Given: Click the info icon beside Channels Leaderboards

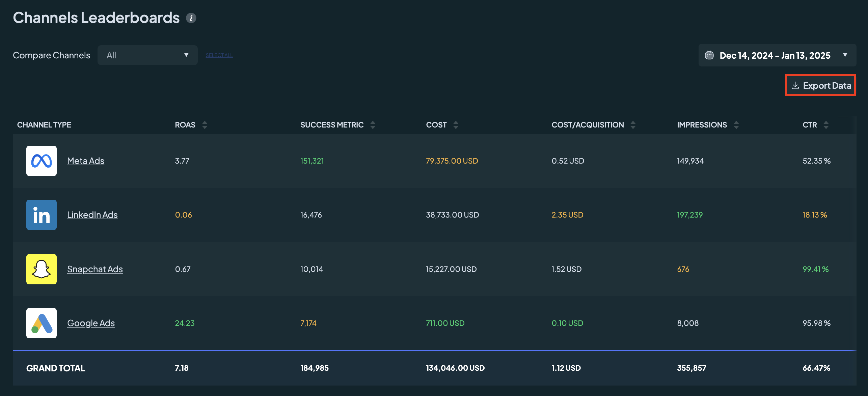Looking at the screenshot, I should pyautogui.click(x=191, y=18).
